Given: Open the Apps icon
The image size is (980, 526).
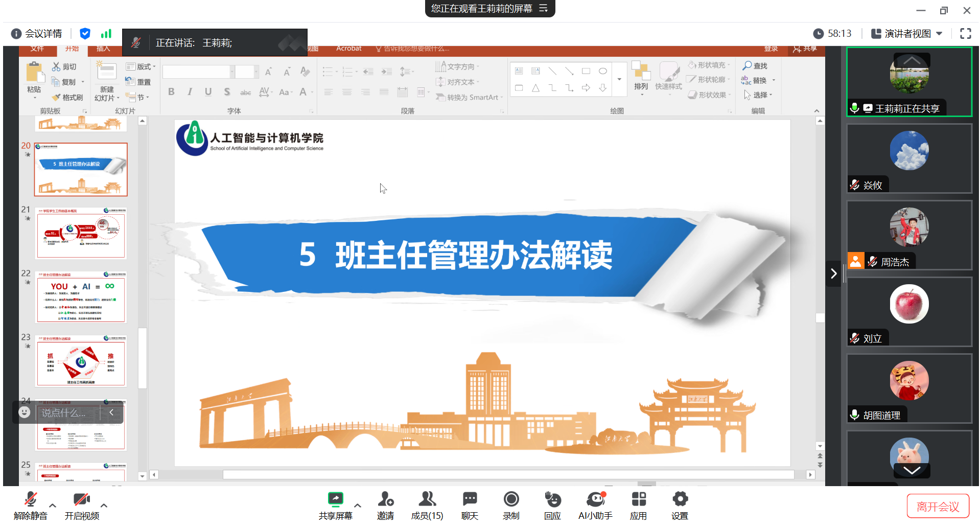Looking at the screenshot, I should pyautogui.click(x=638, y=499).
